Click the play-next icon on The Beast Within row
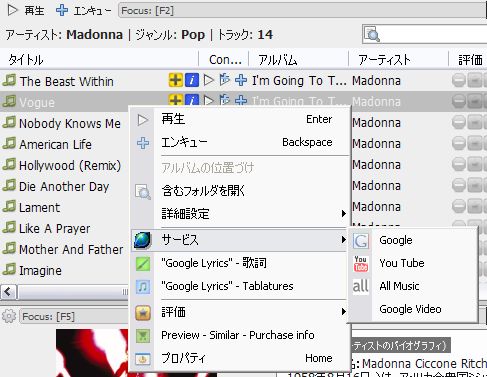Image resolution: width=487 pixels, height=377 pixels. pos(225,80)
